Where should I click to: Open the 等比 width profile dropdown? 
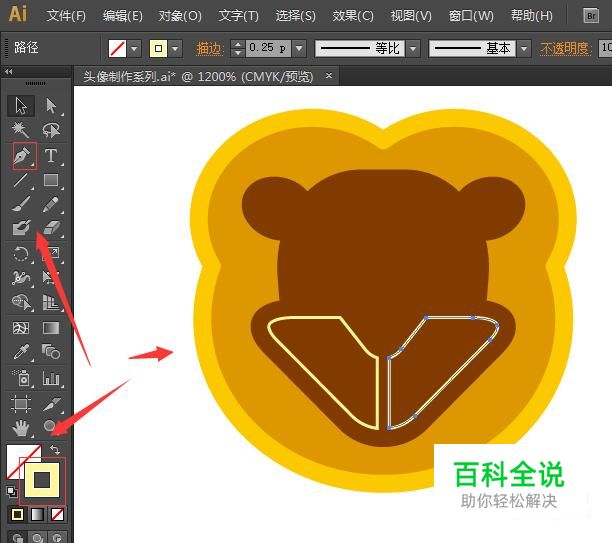413,49
